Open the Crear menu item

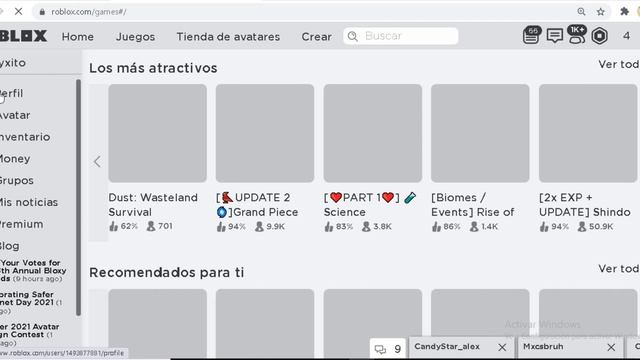pos(316,37)
